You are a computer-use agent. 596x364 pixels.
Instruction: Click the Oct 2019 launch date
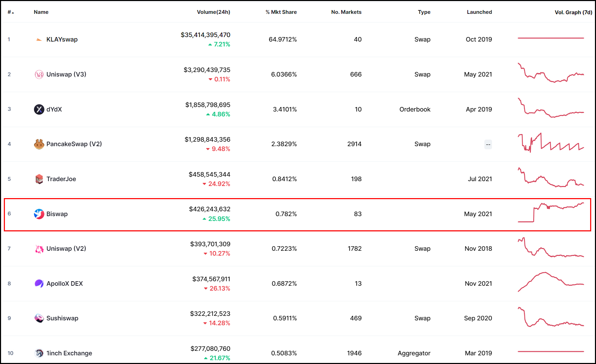point(479,39)
